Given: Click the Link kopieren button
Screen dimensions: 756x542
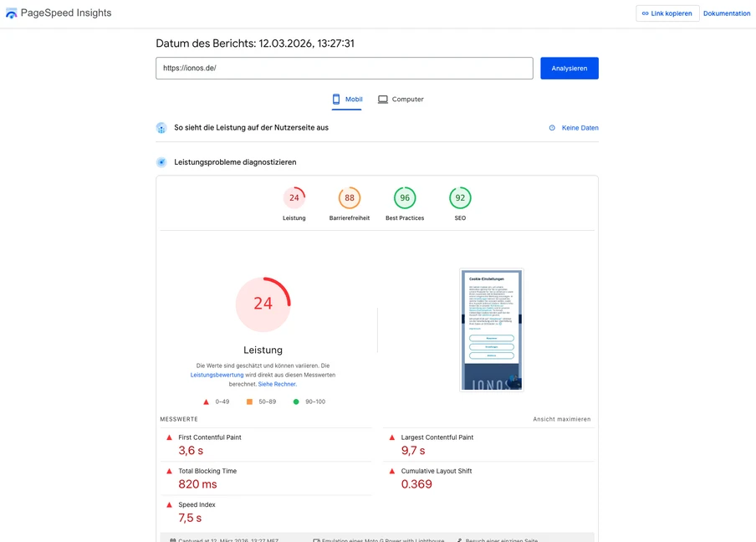Looking at the screenshot, I should pos(667,13).
